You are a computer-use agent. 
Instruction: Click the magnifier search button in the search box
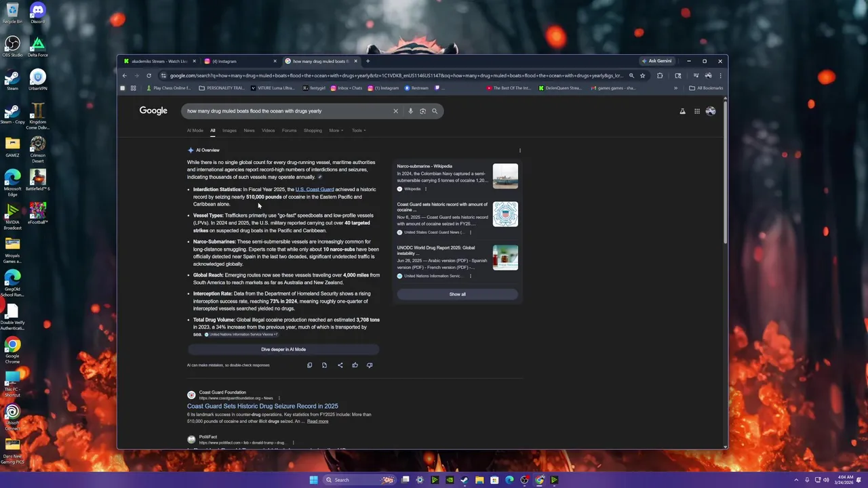[x=435, y=111]
